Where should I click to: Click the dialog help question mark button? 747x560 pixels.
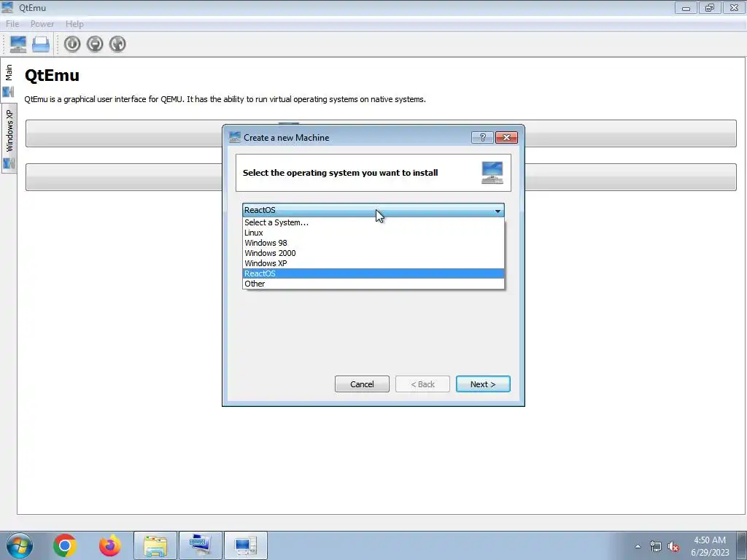[x=482, y=138]
